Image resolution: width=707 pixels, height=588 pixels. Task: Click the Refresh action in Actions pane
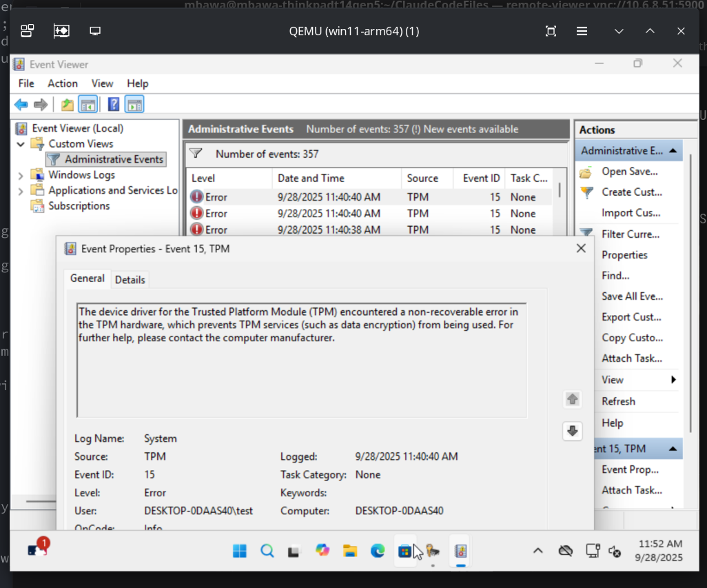click(618, 401)
